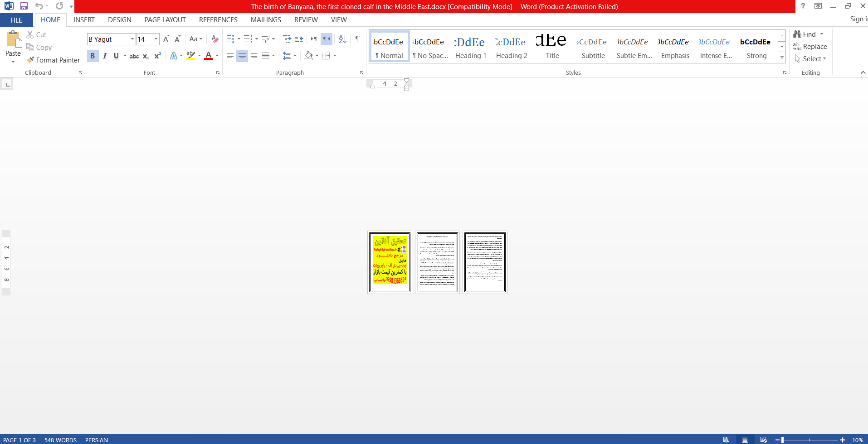Justify the paragraph text
The height and width of the screenshot is (444, 868).
[x=266, y=56]
